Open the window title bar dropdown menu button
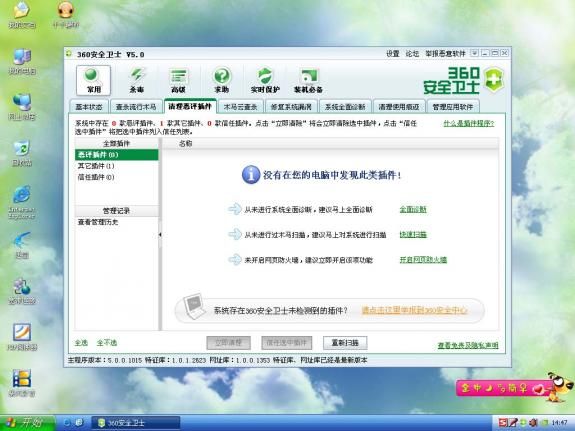This screenshot has height=431, width=575. coord(475,54)
